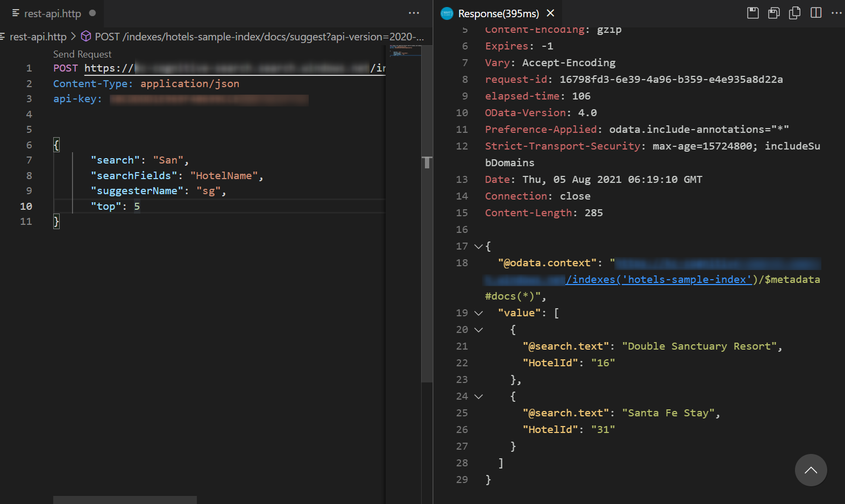Open More Actions menu for rest-api.http editor
Screen dimensions: 845x504
414,13
